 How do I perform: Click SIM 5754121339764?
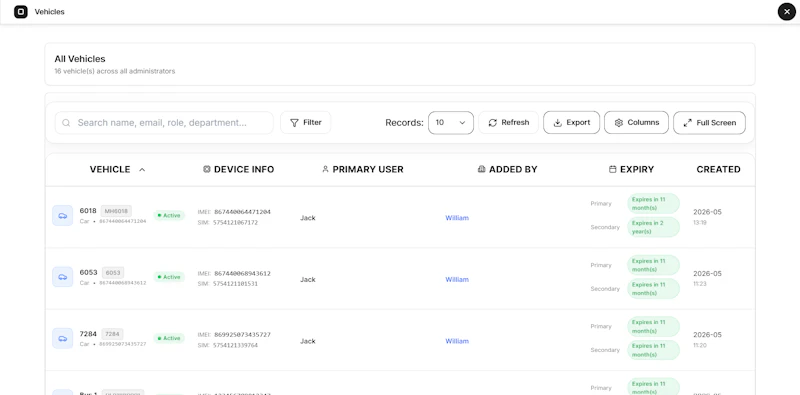click(236, 345)
